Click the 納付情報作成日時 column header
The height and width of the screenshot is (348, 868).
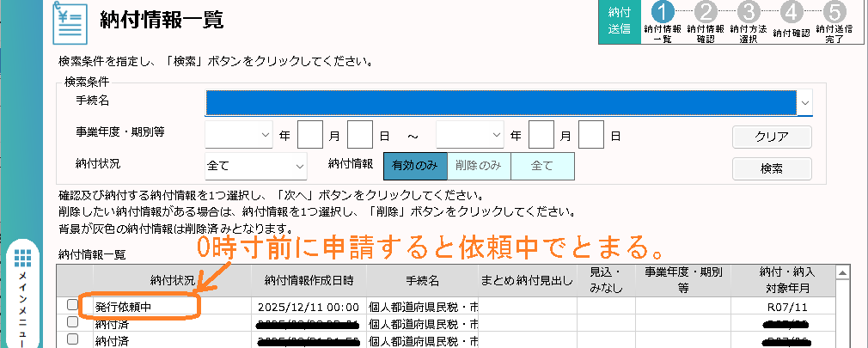pos(311,280)
